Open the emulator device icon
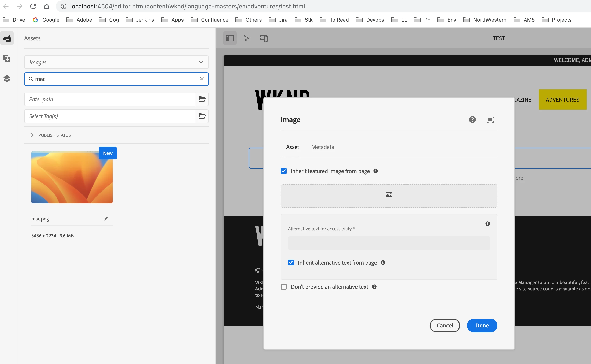The image size is (591, 364). click(264, 38)
